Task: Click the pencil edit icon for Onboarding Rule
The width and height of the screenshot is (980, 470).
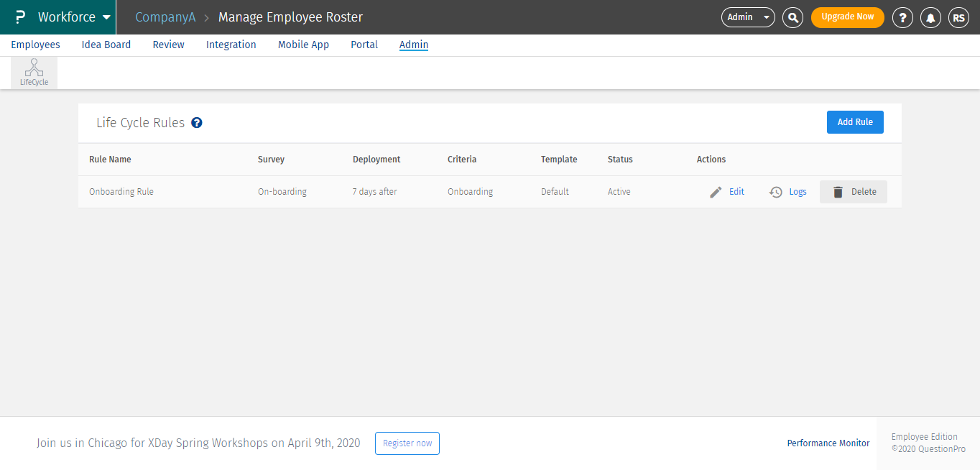Action: 716,192
